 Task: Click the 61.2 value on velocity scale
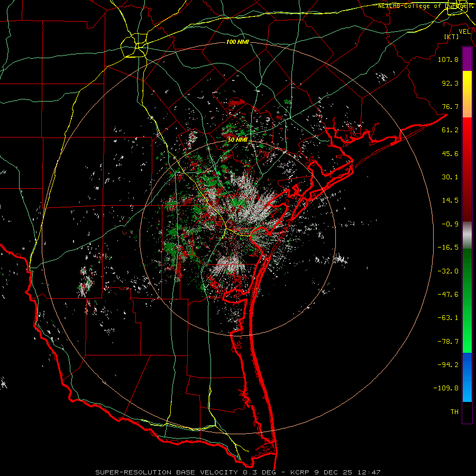point(450,130)
